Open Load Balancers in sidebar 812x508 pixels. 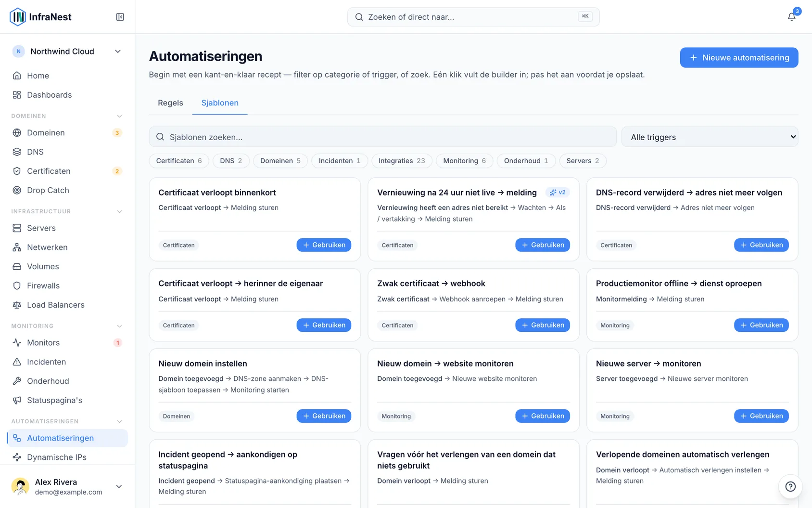click(x=67, y=305)
